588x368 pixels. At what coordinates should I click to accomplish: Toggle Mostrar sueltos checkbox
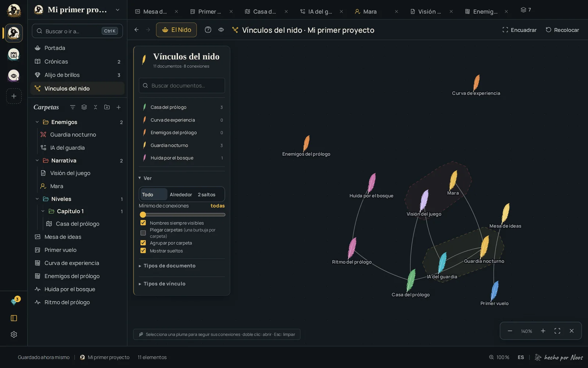[x=143, y=251]
